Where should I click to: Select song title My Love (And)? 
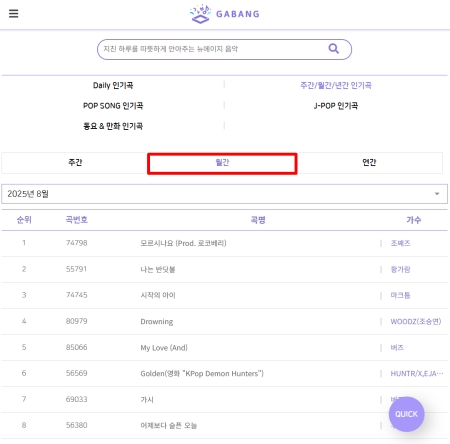164,348
